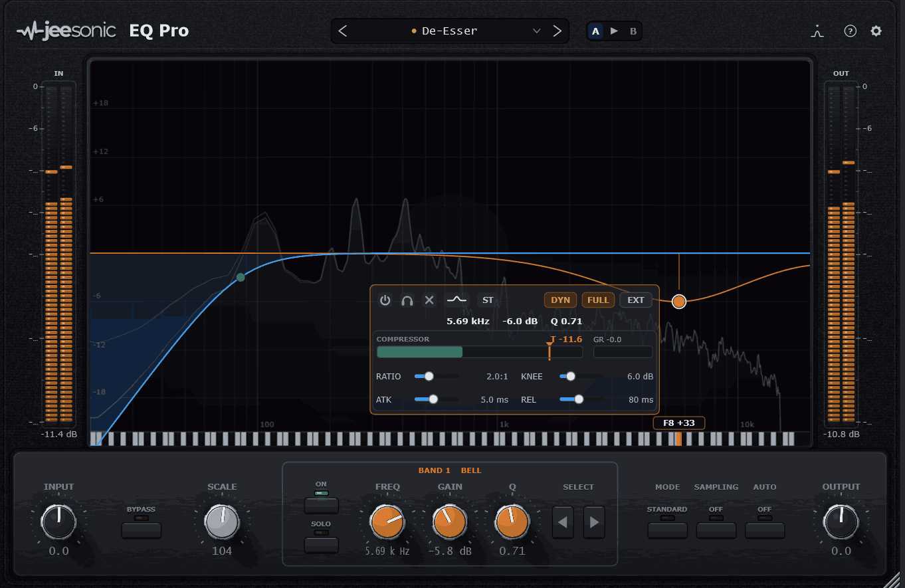This screenshot has width=905, height=588.
Task: Click the -11.4 dB input level readout
Action: tap(58, 435)
